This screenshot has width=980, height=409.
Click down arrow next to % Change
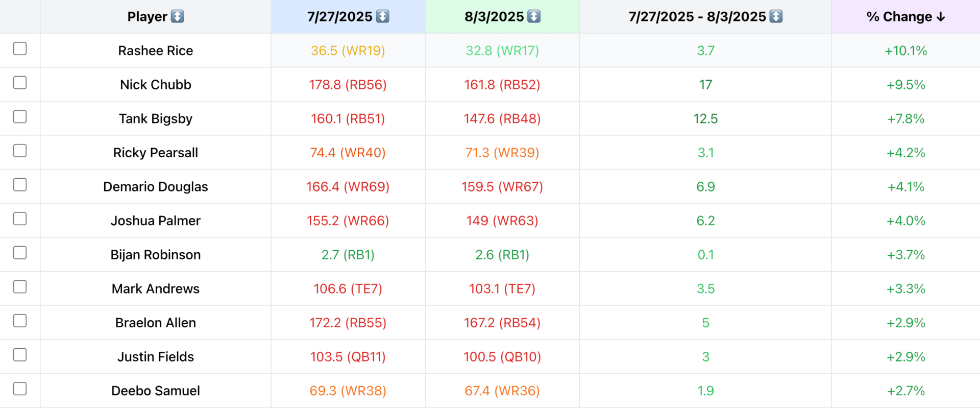coord(941,17)
